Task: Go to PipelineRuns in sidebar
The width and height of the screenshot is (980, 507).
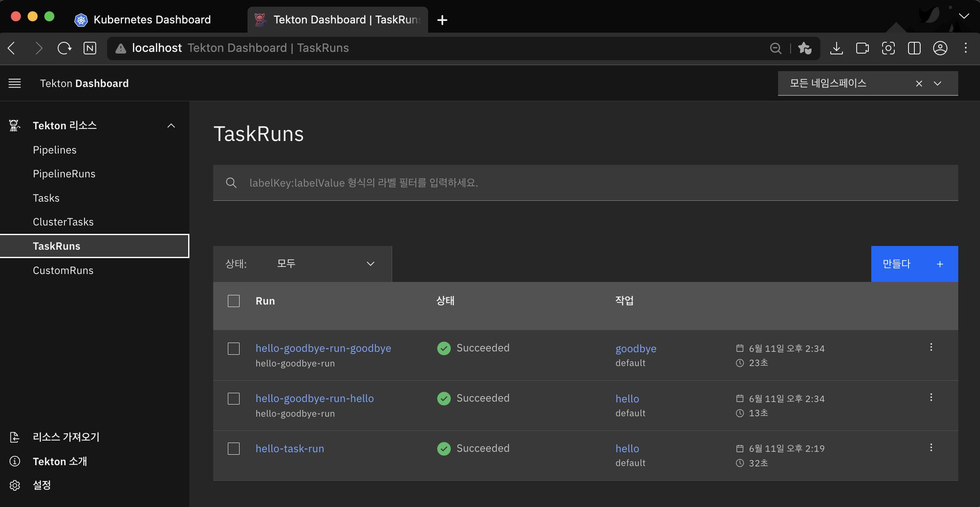Action: point(64,174)
